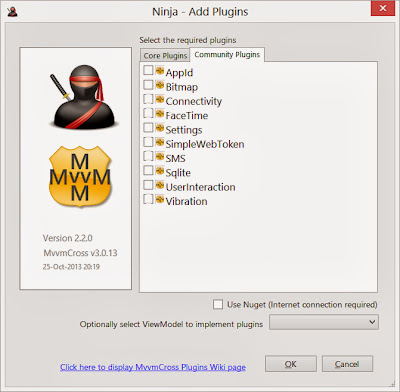
Task: Click the SMS plugin name
Action: point(175,159)
